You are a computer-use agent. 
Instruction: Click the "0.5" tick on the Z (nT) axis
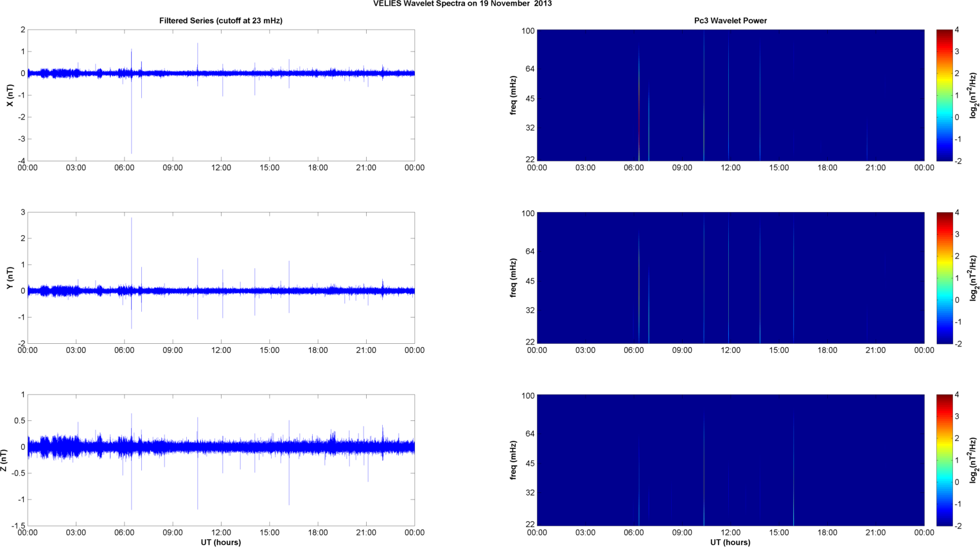click(19, 421)
